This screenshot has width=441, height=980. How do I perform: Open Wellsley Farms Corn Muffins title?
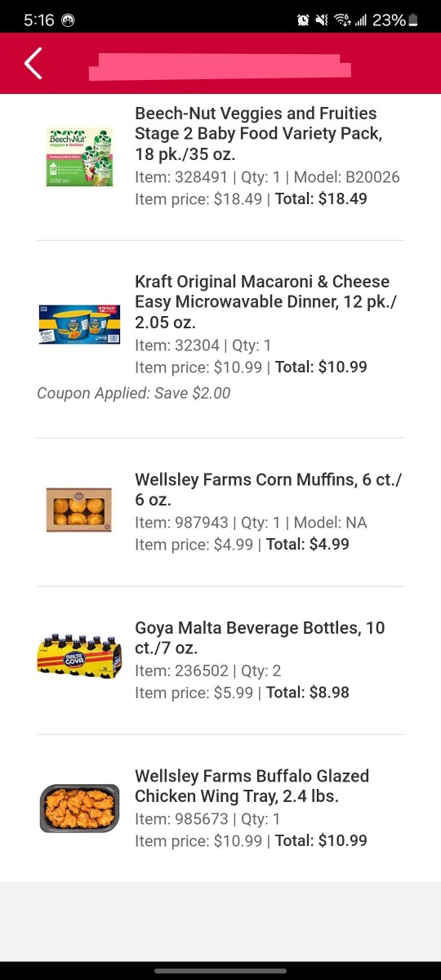click(x=268, y=489)
